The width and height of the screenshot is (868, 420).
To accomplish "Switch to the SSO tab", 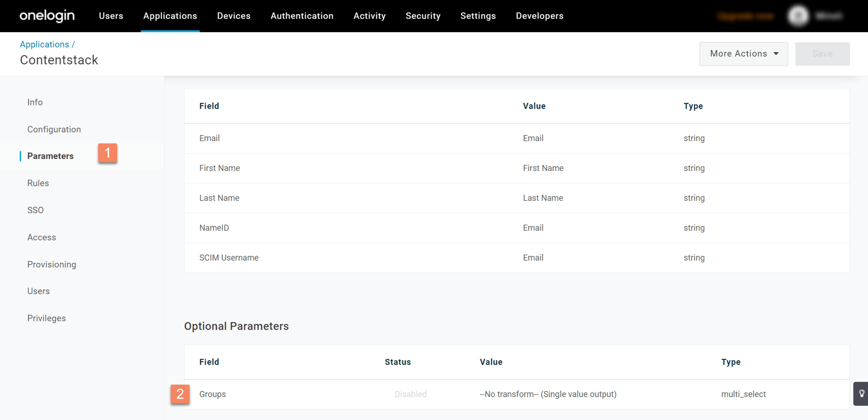I will click(35, 210).
